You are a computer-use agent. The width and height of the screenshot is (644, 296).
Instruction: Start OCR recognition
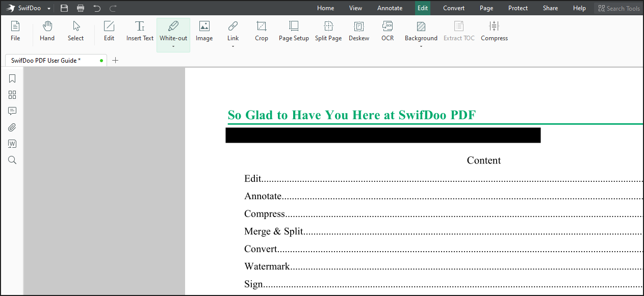click(388, 31)
